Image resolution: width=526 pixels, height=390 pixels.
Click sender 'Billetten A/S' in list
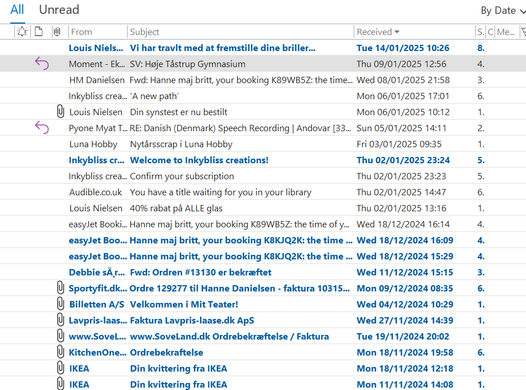coord(97,304)
